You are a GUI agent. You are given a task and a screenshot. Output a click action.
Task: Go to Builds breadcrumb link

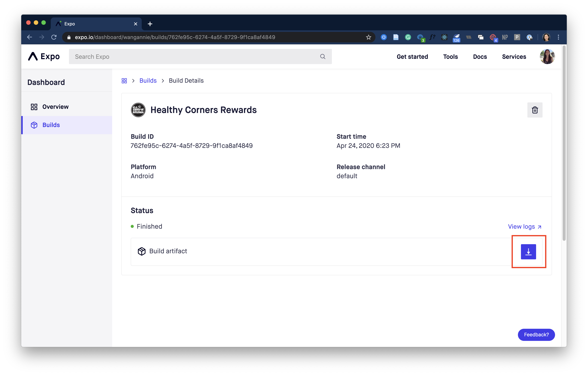pyautogui.click(x=148, y=81)
